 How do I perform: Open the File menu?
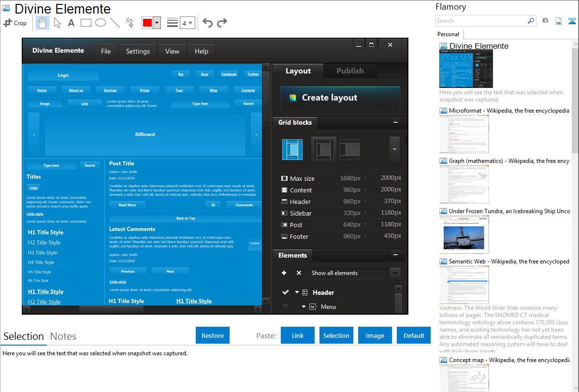106,51
